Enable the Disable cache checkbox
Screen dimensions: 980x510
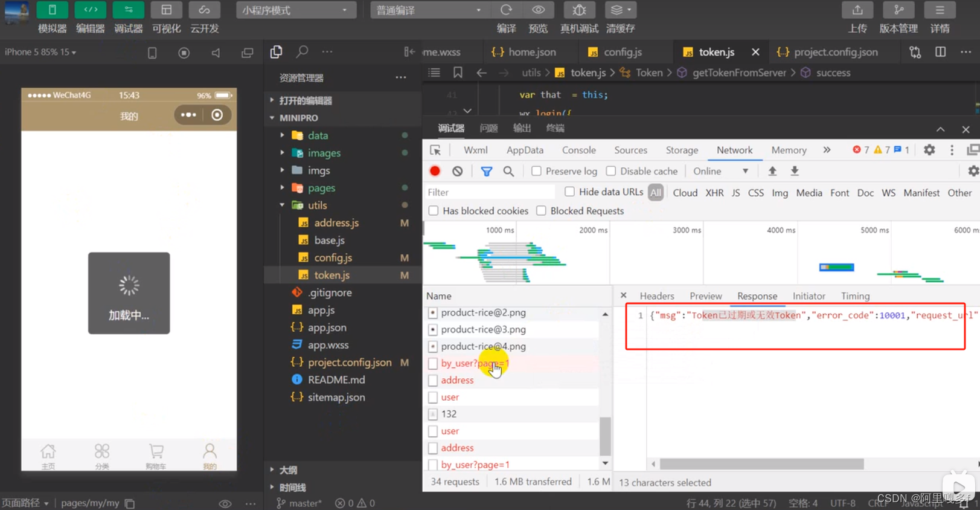tap(611, 171)
